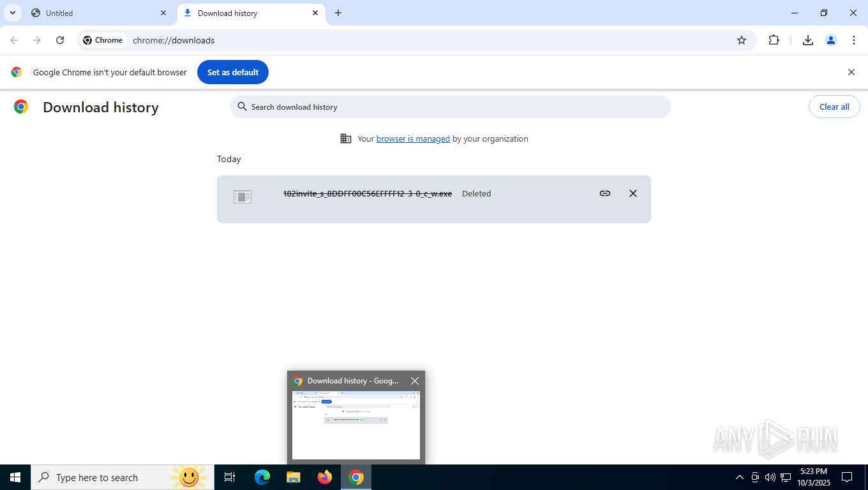The image size is (868, 490).
Task: Open the profile avatar menu
Action: [831, 40]
